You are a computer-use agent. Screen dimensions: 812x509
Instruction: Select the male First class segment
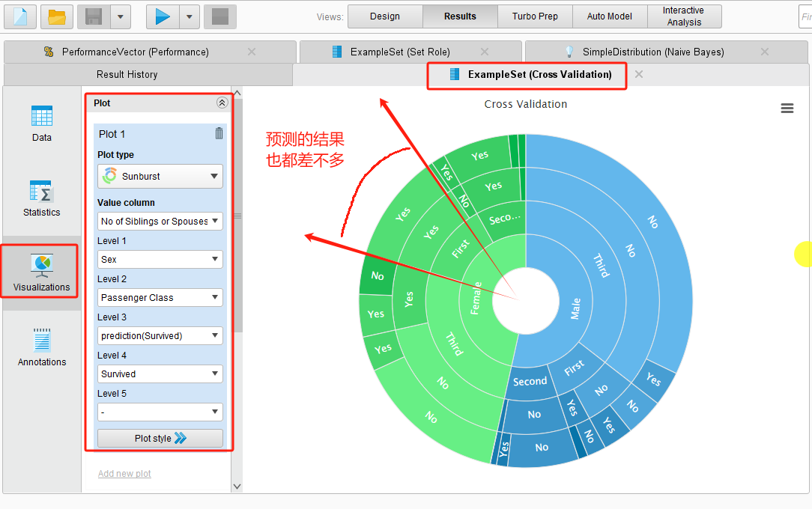tap(574, 368)
